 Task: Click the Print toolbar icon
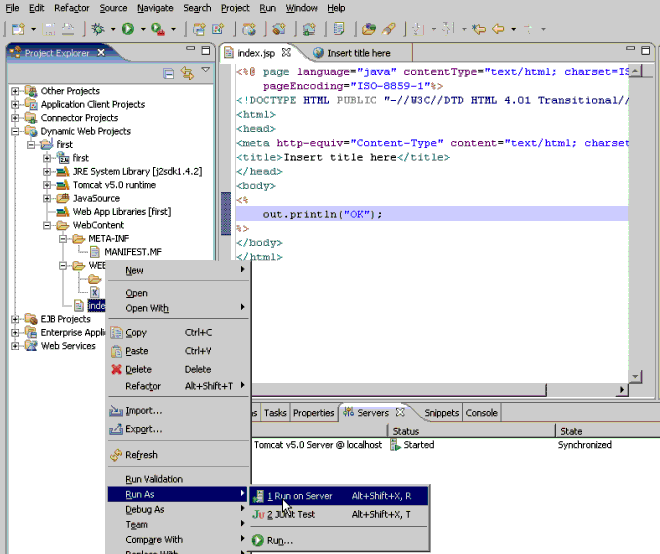[x=68, y=29]
